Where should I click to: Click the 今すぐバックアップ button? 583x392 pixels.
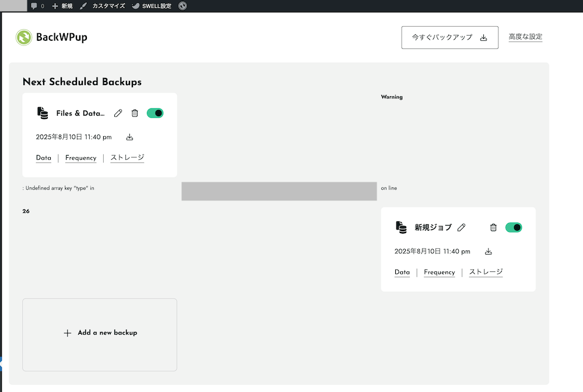click(x=450, y=37)
